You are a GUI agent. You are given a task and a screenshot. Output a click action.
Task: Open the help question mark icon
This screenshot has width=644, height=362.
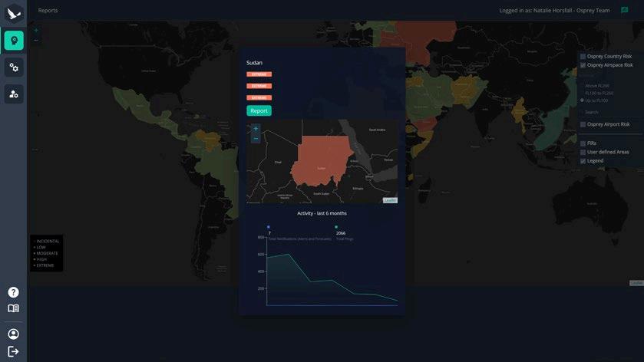14,292
